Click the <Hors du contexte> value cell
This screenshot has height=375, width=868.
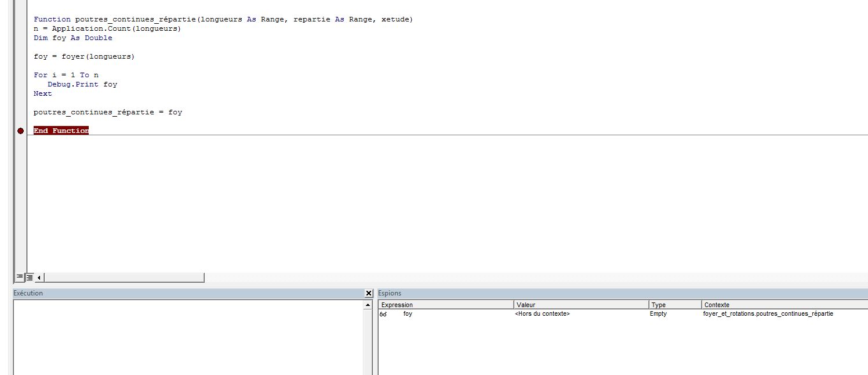[x=542, y=314]
